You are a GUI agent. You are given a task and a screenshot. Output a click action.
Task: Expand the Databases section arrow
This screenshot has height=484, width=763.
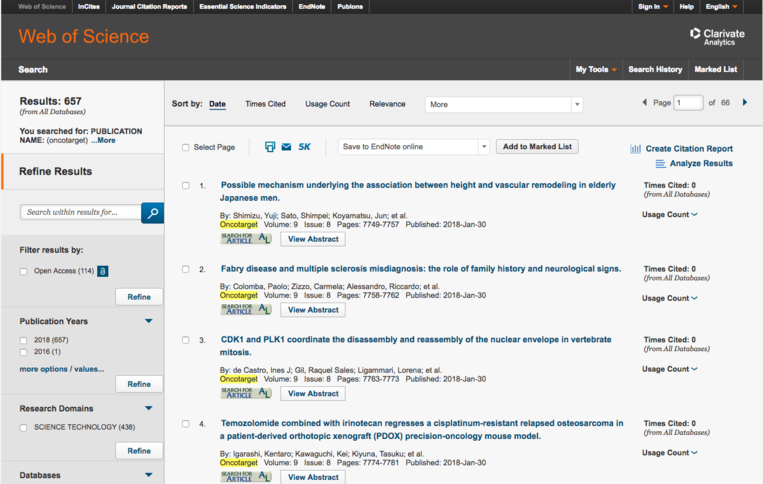[x=148, y=475]
